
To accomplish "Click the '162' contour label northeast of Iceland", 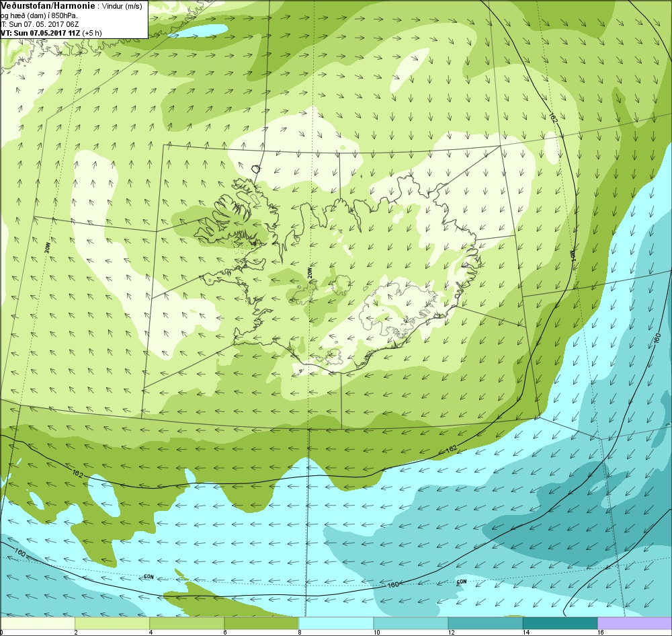I will (553, 118).
